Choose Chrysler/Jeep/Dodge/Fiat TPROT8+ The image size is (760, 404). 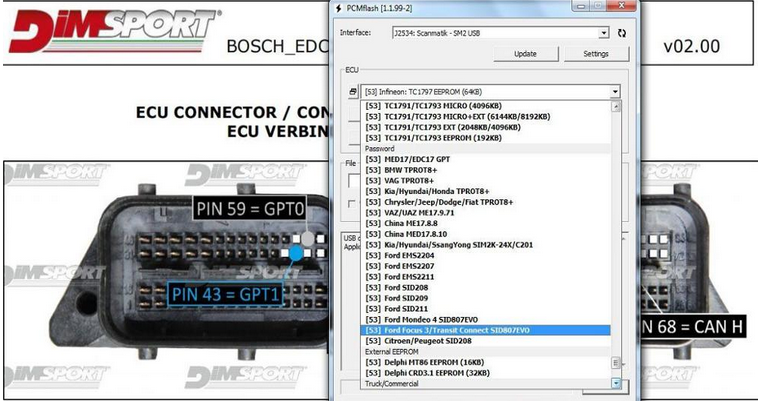tap(486, 202)
